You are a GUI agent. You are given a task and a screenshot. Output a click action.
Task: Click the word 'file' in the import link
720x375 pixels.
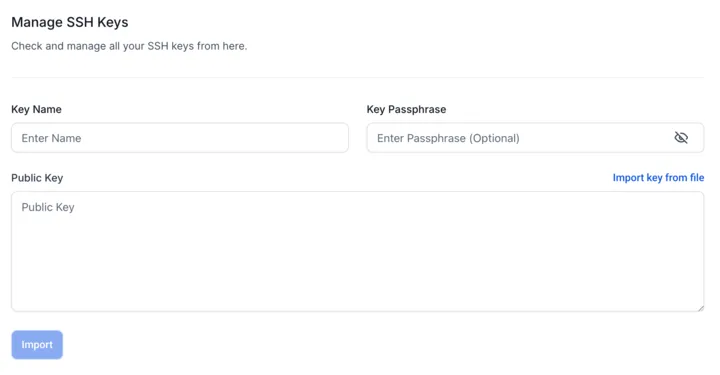point(697,178)
